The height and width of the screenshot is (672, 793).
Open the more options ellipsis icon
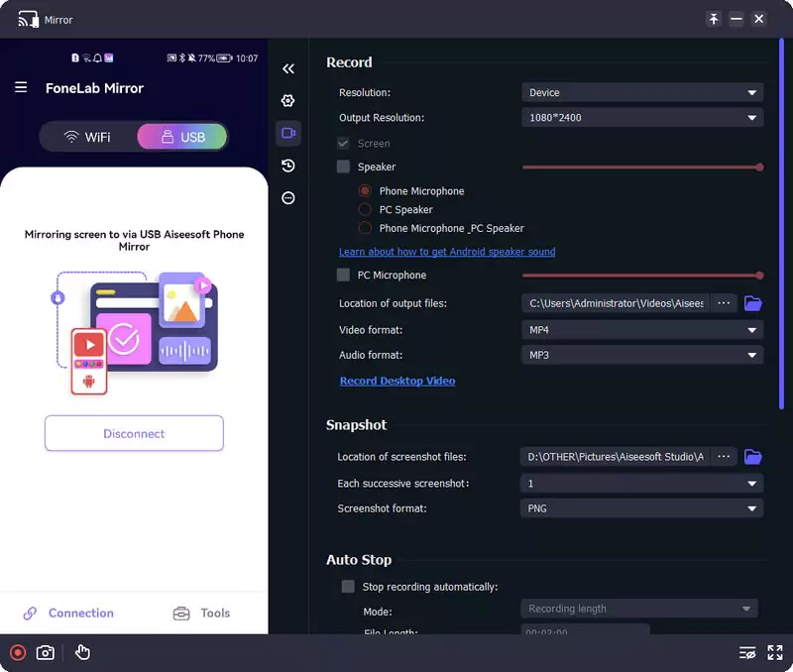point(287,198)
